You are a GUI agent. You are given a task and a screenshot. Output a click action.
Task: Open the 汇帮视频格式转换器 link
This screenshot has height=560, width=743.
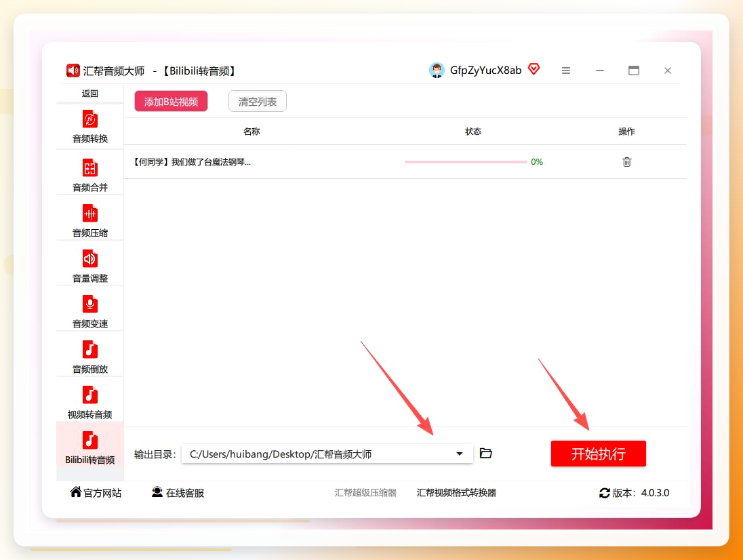(456, 493)
